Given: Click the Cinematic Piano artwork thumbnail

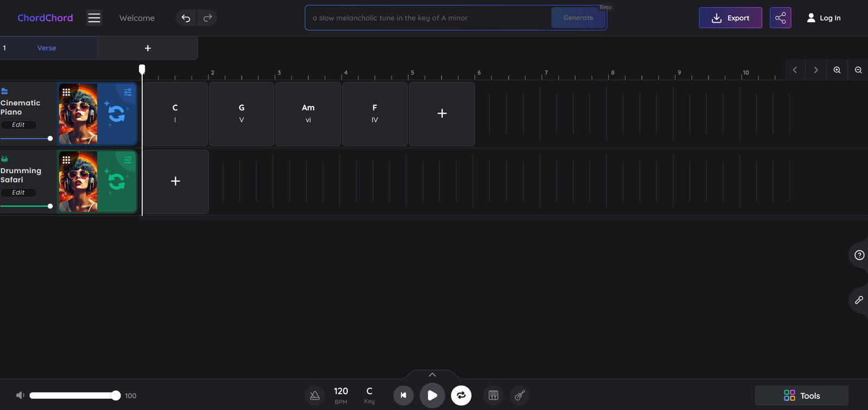Looking at the screenshot, I should click(x=78, y=113).
